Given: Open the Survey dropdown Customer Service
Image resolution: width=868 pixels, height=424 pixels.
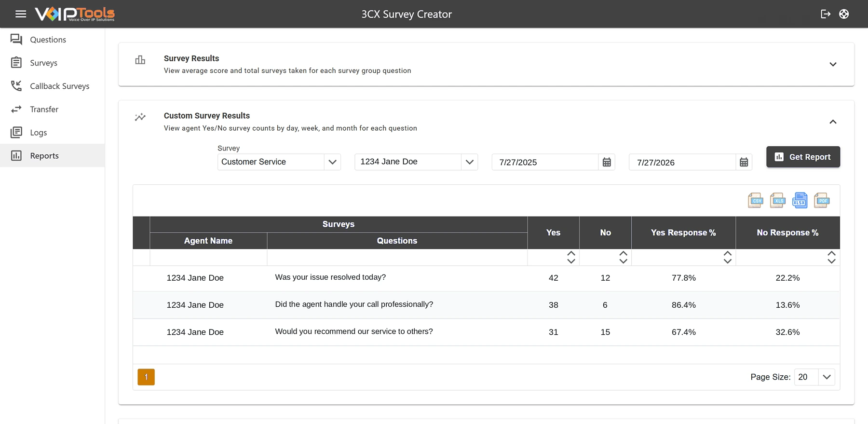Looking at the screenshot, I should click(279, 162).
